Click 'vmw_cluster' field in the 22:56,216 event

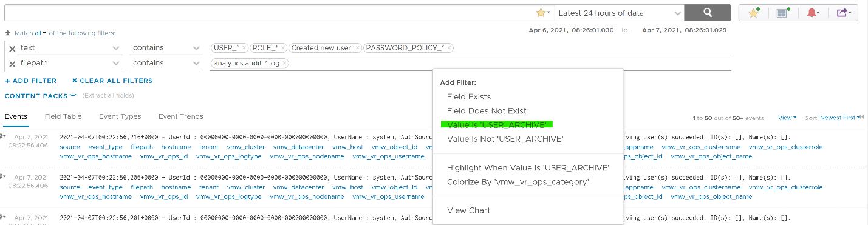click(245, 147)
